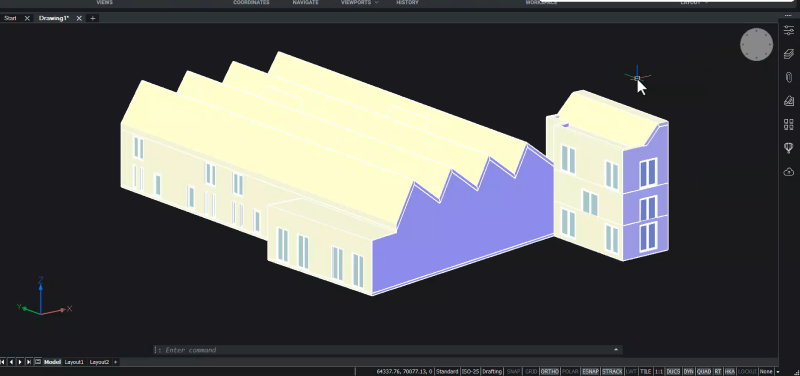Jump to first layout tab arrow

click(x=3, y=362)
